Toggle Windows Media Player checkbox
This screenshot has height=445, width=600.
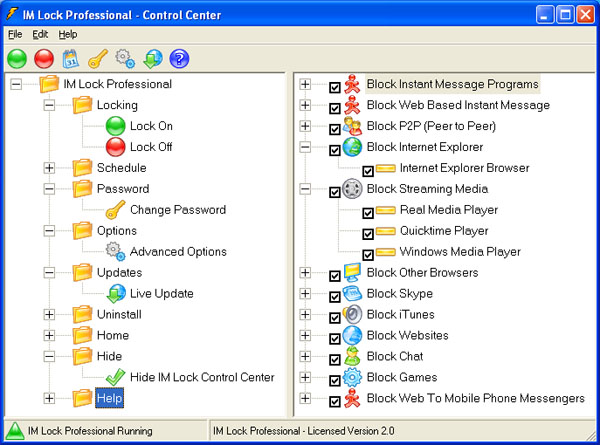(x=368, y=255)
